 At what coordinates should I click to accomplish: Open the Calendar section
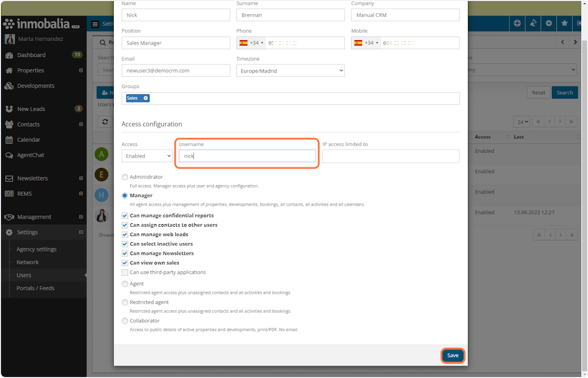[29, 140]
